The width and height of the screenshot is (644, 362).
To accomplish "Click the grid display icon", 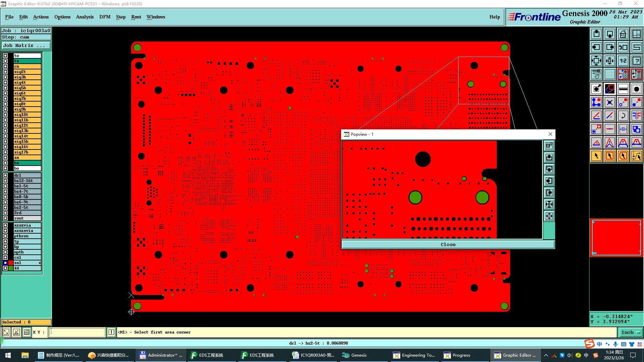I will pos(609,74).
